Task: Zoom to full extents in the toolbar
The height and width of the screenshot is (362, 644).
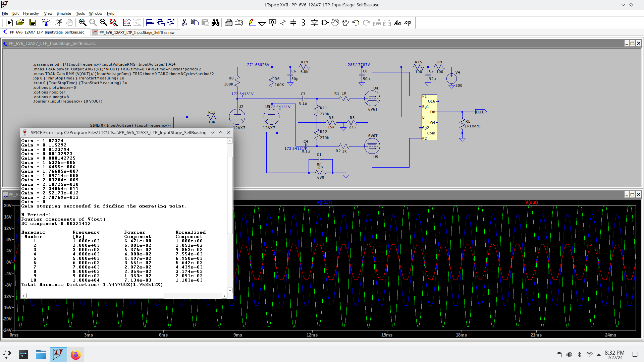Action: (114, 22)
